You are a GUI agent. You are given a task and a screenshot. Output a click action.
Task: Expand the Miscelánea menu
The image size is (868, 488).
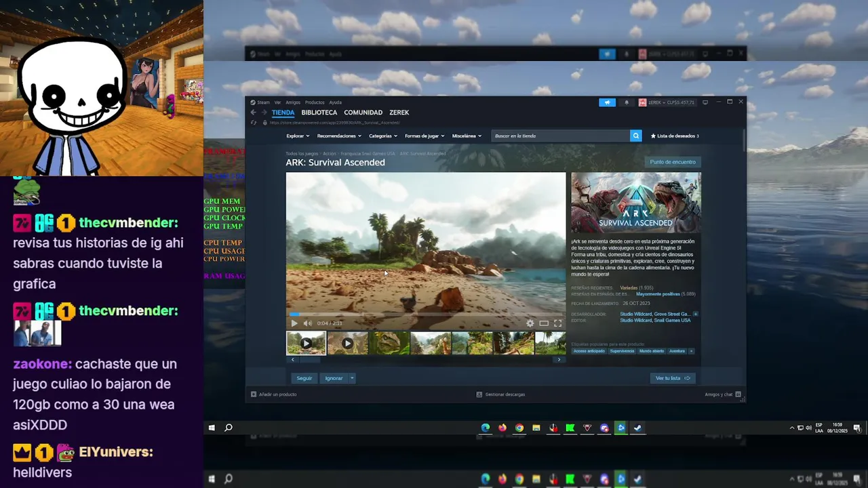click(x=467, y=136)
